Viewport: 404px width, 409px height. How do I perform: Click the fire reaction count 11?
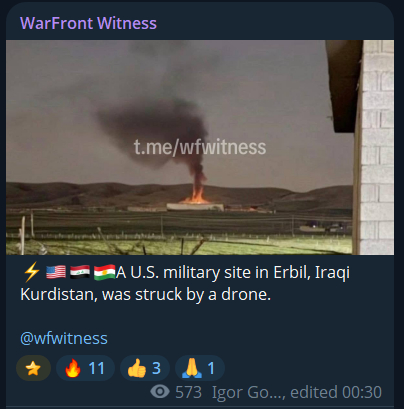pos(97,368)
